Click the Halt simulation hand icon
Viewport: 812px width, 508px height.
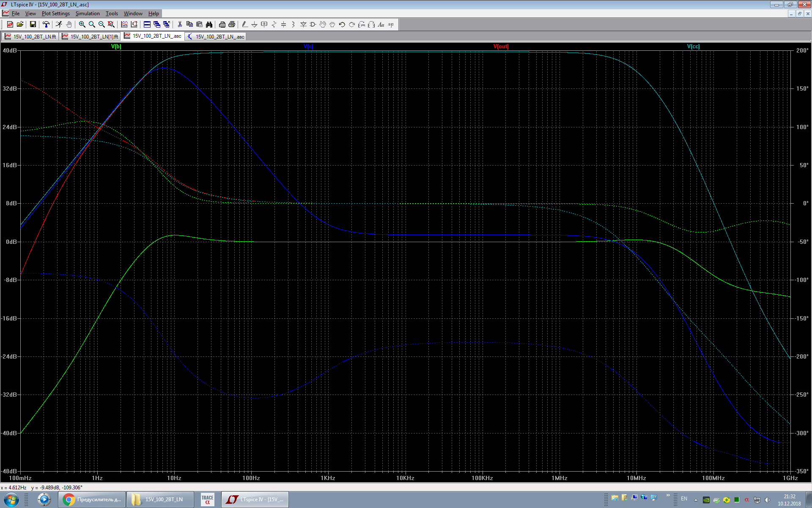click(69, 25)
